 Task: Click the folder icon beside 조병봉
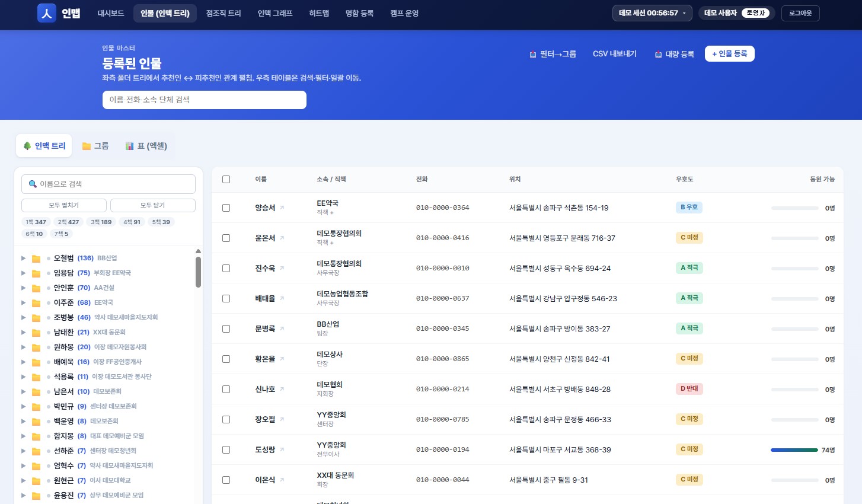[36, 318]
